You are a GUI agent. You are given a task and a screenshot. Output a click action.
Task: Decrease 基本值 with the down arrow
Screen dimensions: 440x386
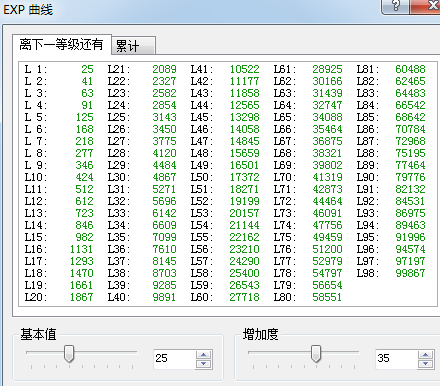coord(204,364)
